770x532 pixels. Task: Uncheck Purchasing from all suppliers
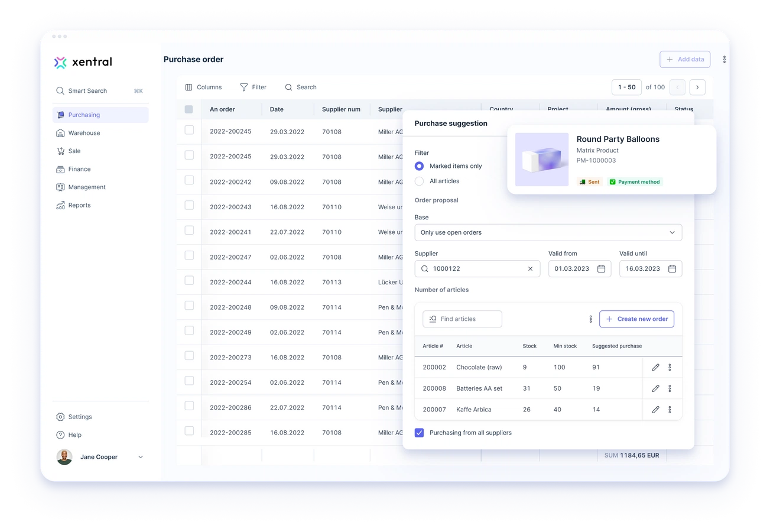(419, 432)
